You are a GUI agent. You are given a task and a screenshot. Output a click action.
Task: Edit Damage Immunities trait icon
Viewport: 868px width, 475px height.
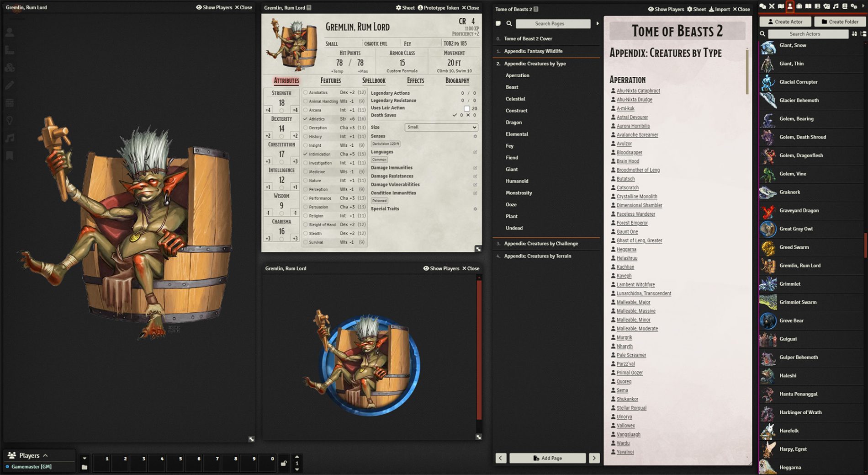[475, 168]
